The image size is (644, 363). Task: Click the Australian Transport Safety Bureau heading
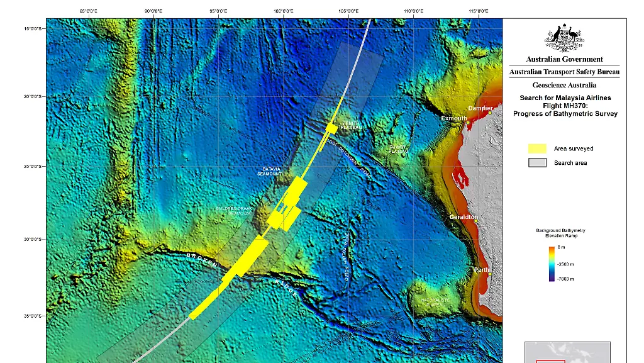pos(564,72)
